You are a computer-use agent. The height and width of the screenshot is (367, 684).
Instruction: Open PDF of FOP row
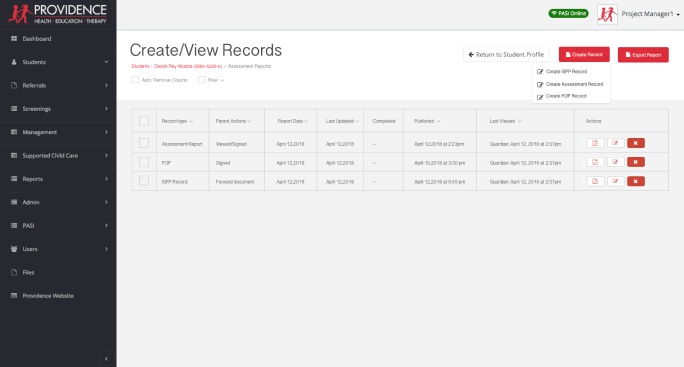click(595, 162)
